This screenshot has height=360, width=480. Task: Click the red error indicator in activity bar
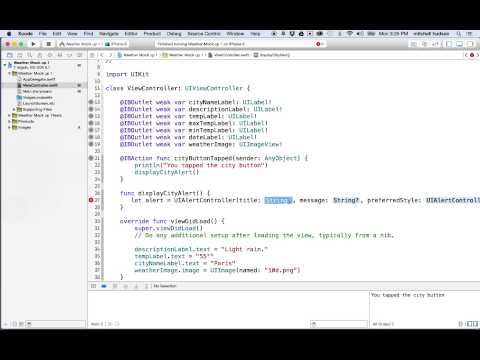[x=319, y=44]
